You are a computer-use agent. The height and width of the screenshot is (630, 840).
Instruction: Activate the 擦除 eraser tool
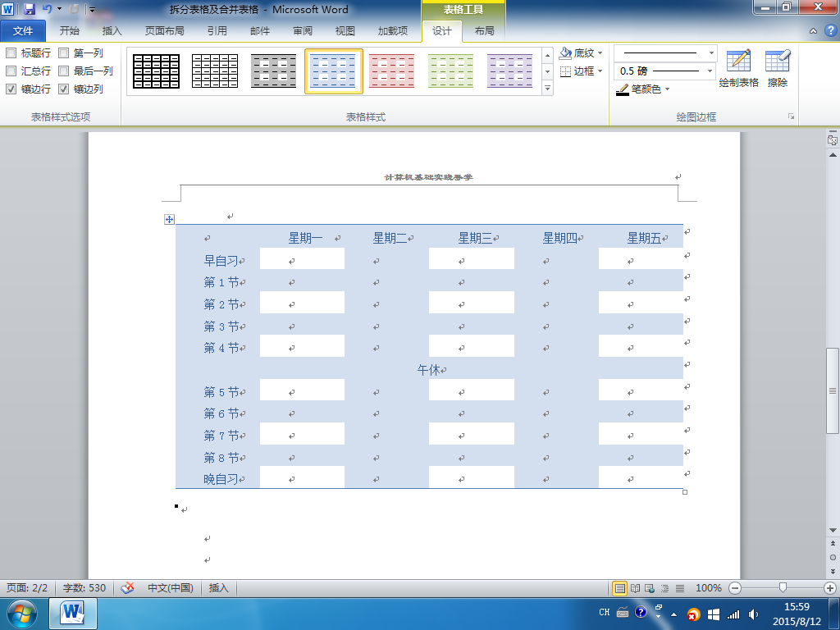pos(778,68)
